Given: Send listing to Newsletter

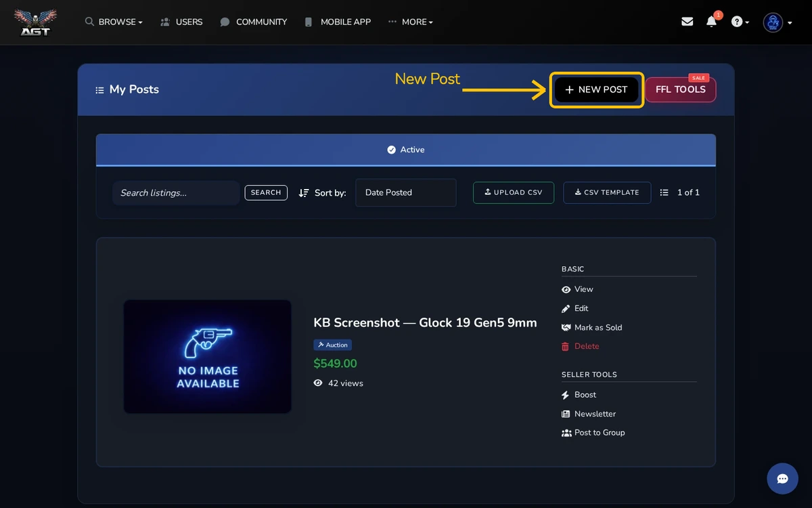Looking at the screenshot, I should 589,414.
